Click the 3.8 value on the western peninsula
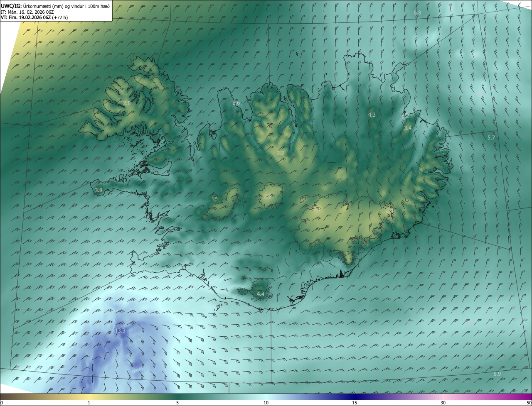The width and height of the screenshot is (532, 406). pos(99,191)
